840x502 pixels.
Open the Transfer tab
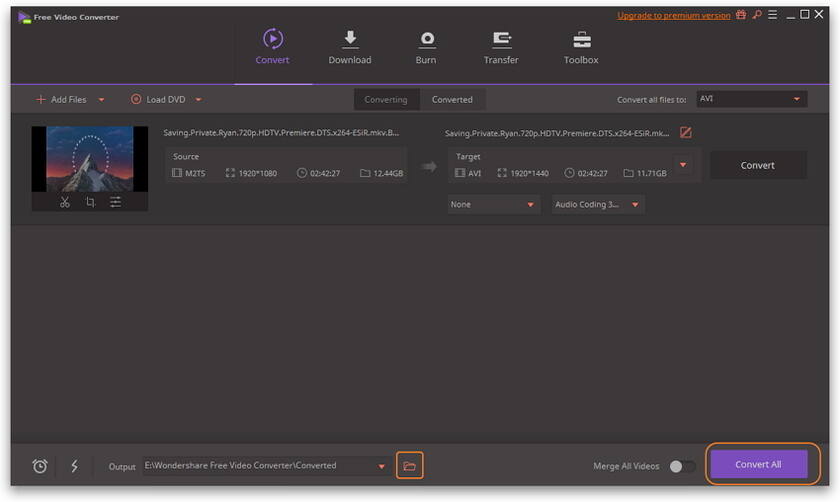pyautogui.click(x=501, y=47)
